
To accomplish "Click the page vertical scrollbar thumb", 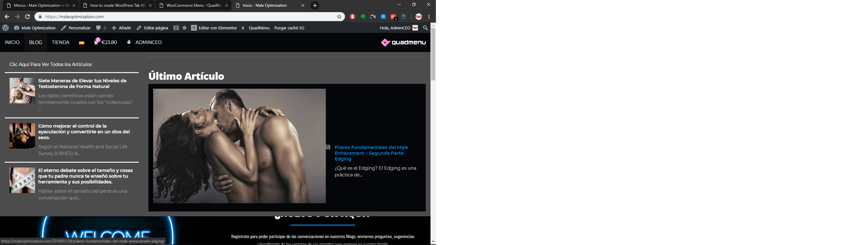I will (x=433, y=54).
